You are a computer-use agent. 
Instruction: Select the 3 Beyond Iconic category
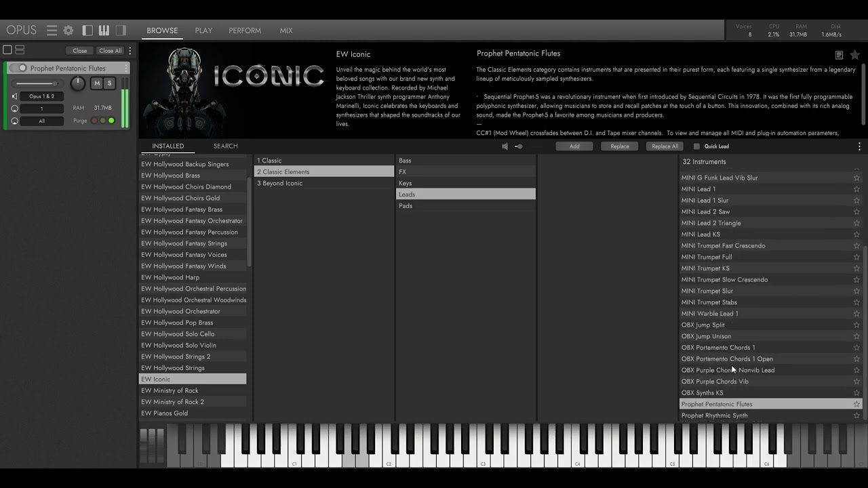pyautogui.click(x=324, y=183)
